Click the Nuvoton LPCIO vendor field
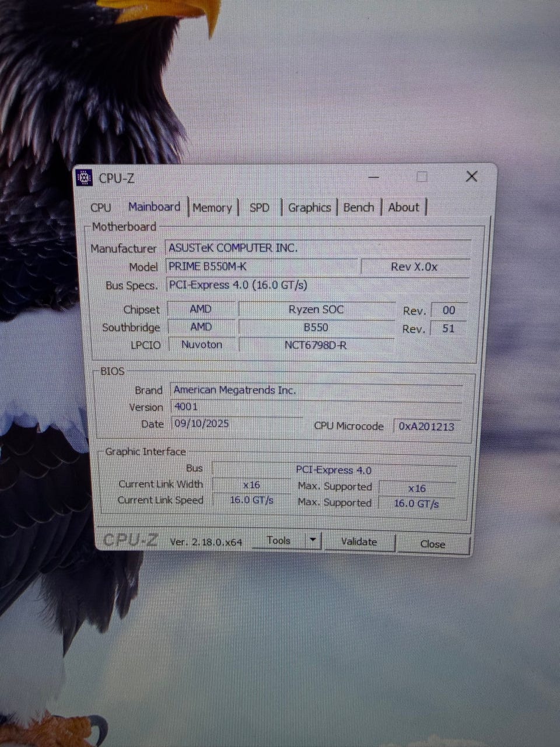Image resolution: width=560 pixels, height=747 pixels. (202, 344)
